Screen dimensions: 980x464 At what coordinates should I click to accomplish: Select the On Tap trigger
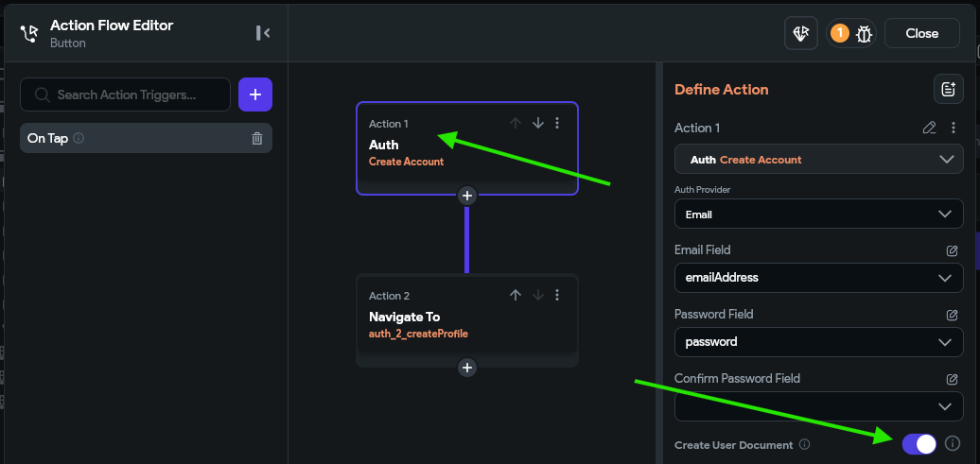point(147,138)
